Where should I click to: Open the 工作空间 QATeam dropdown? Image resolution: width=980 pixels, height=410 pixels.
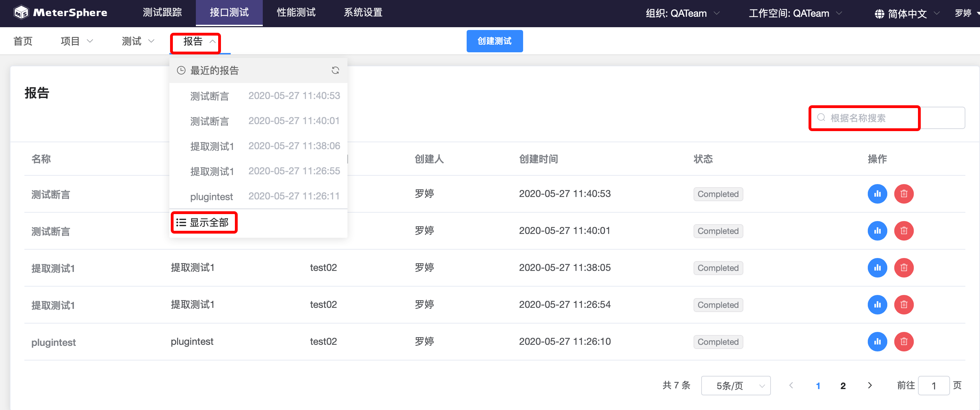click(795, 13)
